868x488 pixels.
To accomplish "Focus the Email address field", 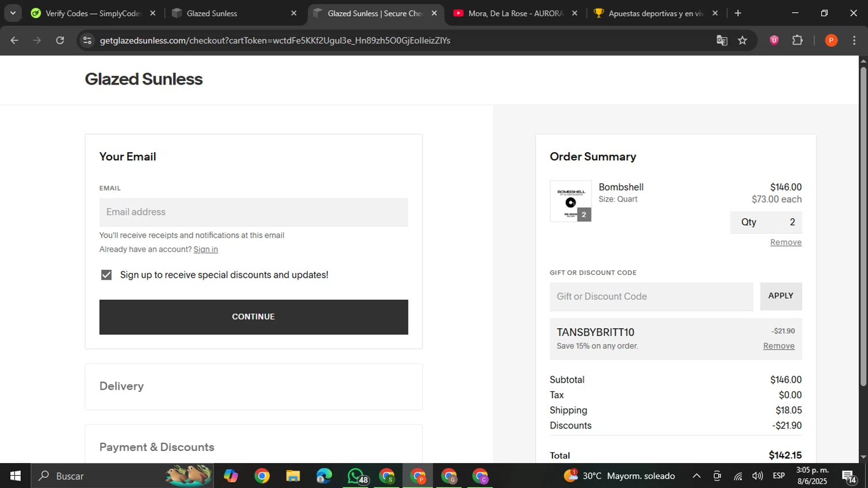I will click(253, 212).
